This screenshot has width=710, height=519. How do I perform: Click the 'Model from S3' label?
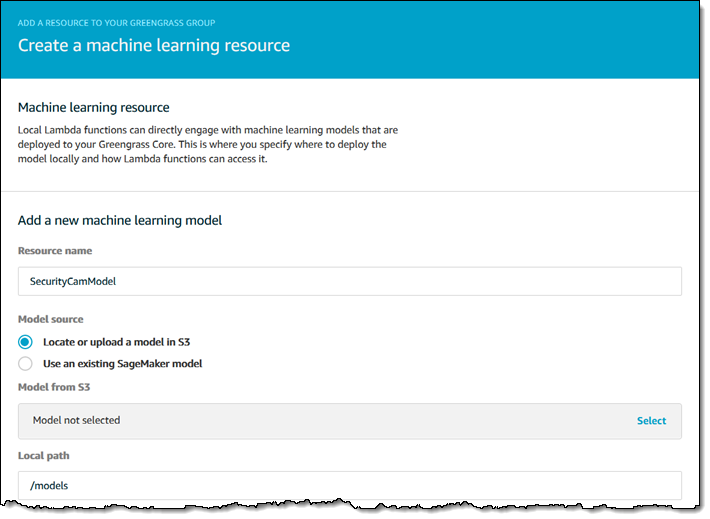[55, 387]
